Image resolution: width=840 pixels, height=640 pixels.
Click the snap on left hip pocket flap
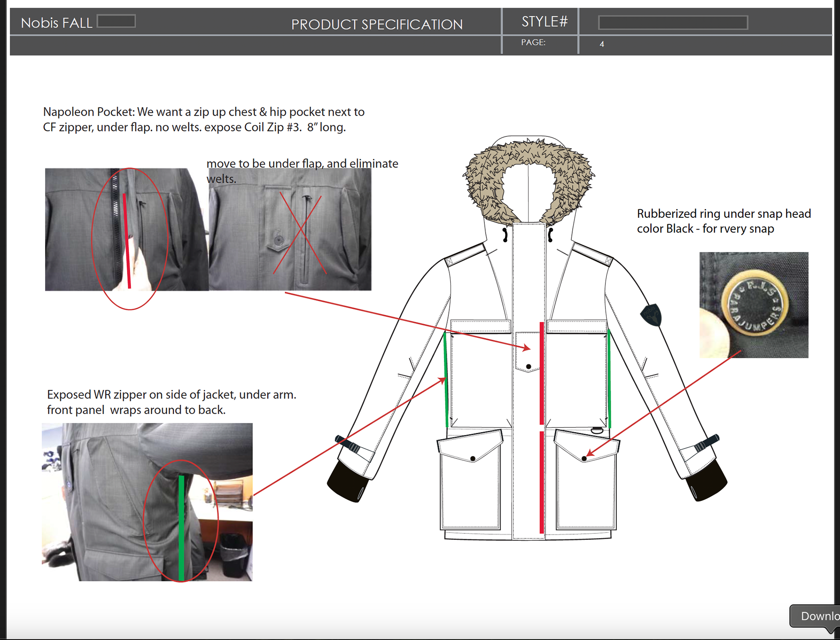click(472, 459)
